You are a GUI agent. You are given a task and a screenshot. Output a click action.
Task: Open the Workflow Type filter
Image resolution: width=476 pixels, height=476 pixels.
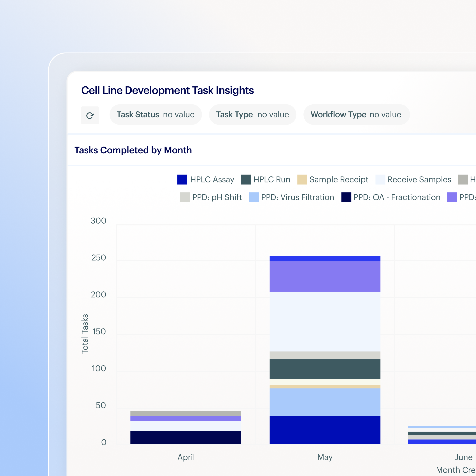[x=356, y=114]
